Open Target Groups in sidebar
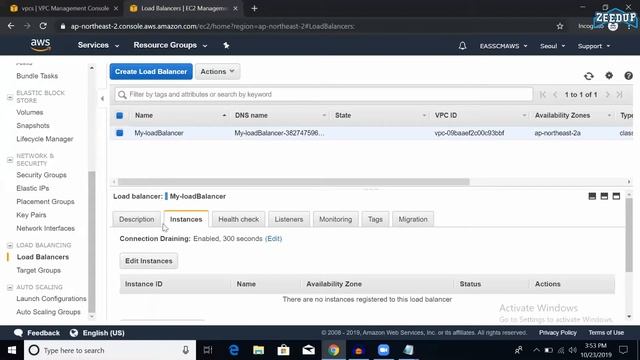Image resolution: width=640 pixels, height=360 pixels. (x=38, y=270)
